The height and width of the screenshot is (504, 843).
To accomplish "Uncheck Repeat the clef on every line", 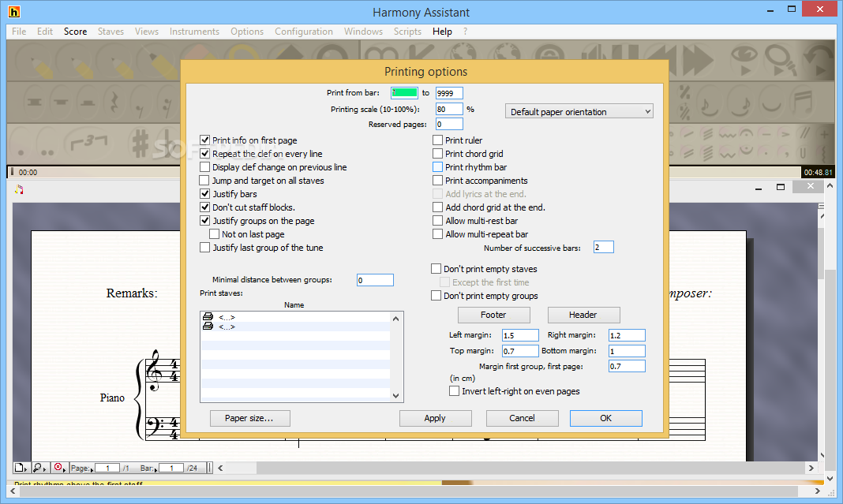I will (x=205, y=154).
